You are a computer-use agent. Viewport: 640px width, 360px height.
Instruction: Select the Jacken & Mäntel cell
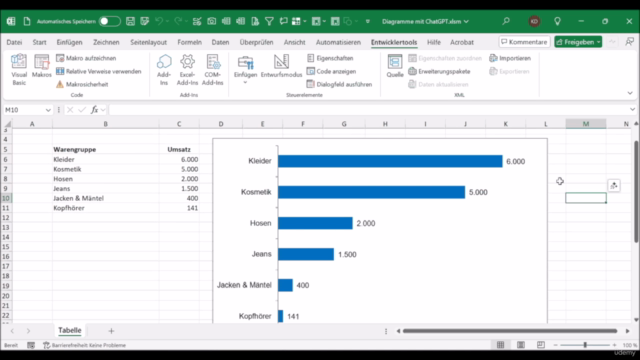point(106,198)
